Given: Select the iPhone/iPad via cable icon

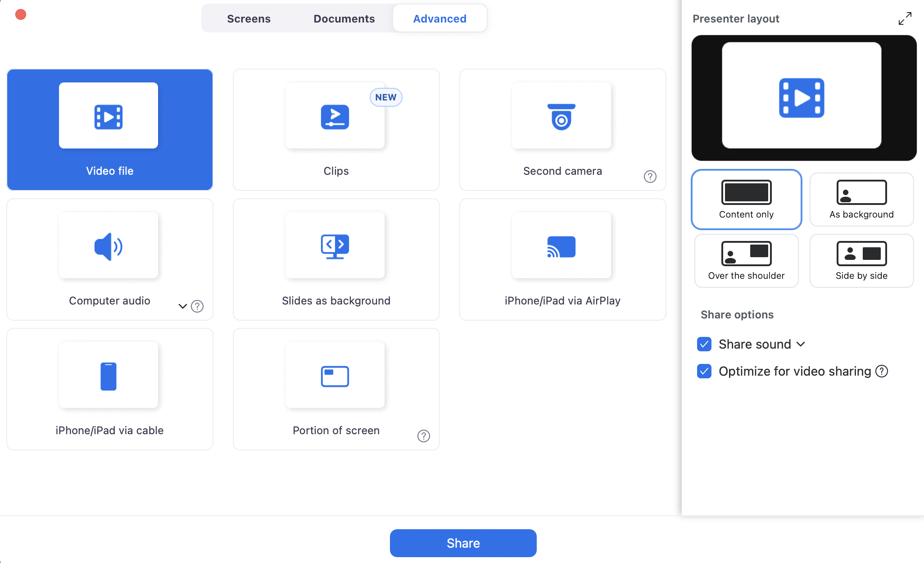Looking at the screenshot, I should (x=109, y=376).
